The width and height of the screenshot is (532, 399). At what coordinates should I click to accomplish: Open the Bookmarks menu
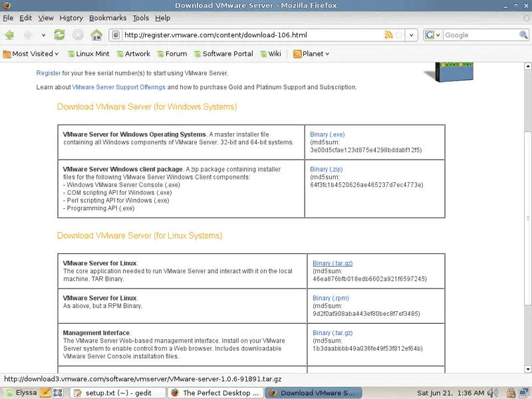tap(108, 18)
